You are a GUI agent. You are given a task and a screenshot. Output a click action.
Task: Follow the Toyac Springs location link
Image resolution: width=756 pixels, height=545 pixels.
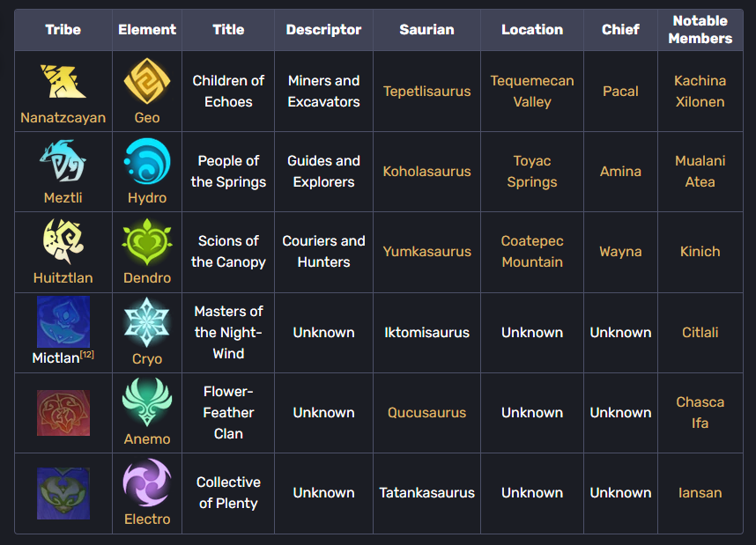pos(532,172)
